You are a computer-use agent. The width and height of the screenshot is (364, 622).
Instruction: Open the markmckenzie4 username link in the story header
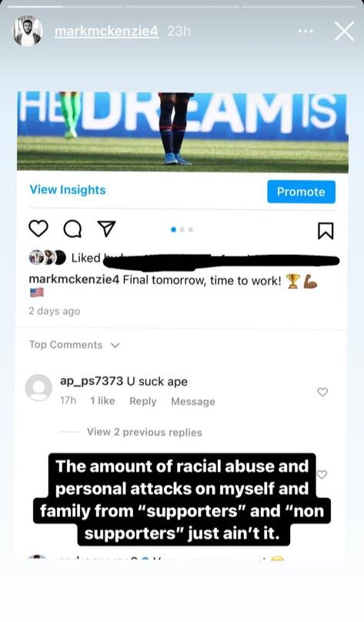[106, 32]
